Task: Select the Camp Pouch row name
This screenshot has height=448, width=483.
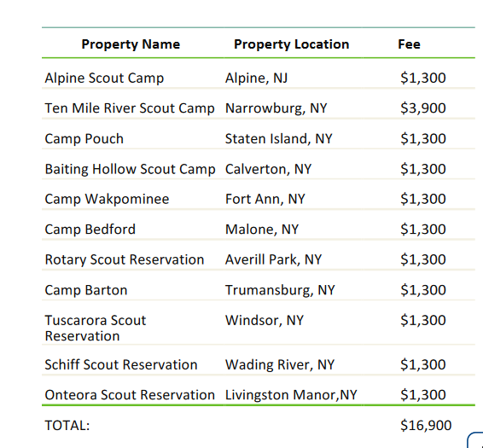Action: coord(84,138)
